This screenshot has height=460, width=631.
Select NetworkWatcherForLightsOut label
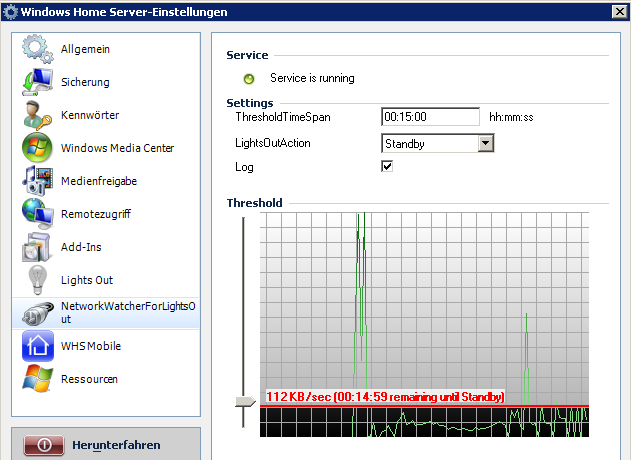coord(128,313)
